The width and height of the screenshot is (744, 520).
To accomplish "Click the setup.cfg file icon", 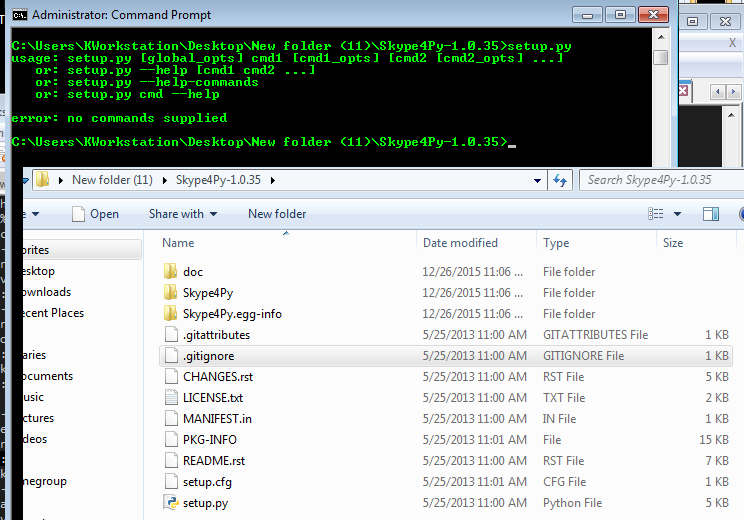I will (171, 482).
